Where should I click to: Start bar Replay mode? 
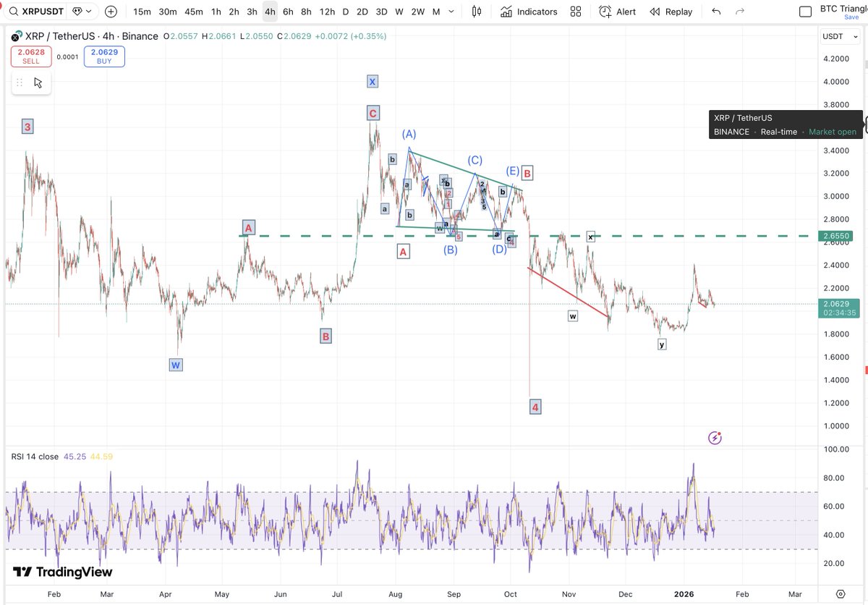(671, 12)
